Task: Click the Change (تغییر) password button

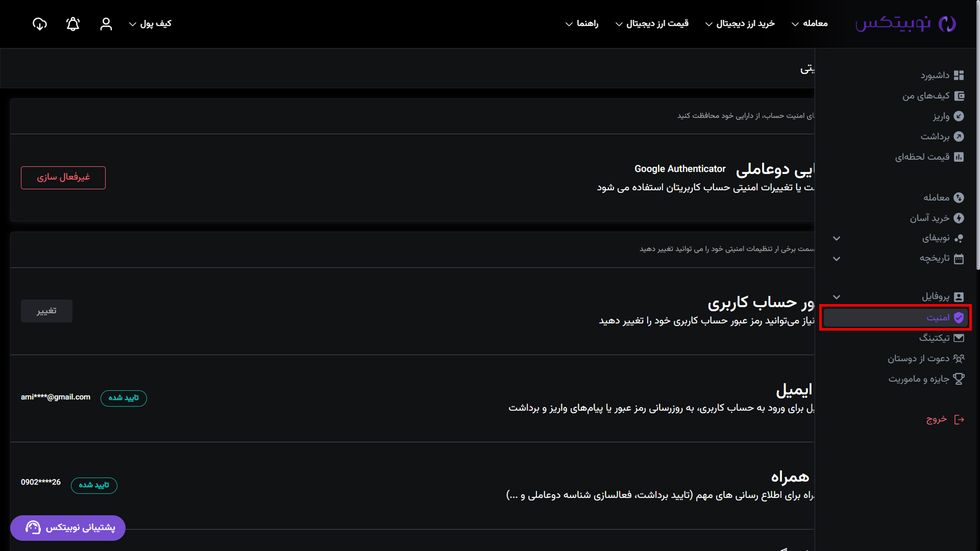Action: tap(46, 311)
